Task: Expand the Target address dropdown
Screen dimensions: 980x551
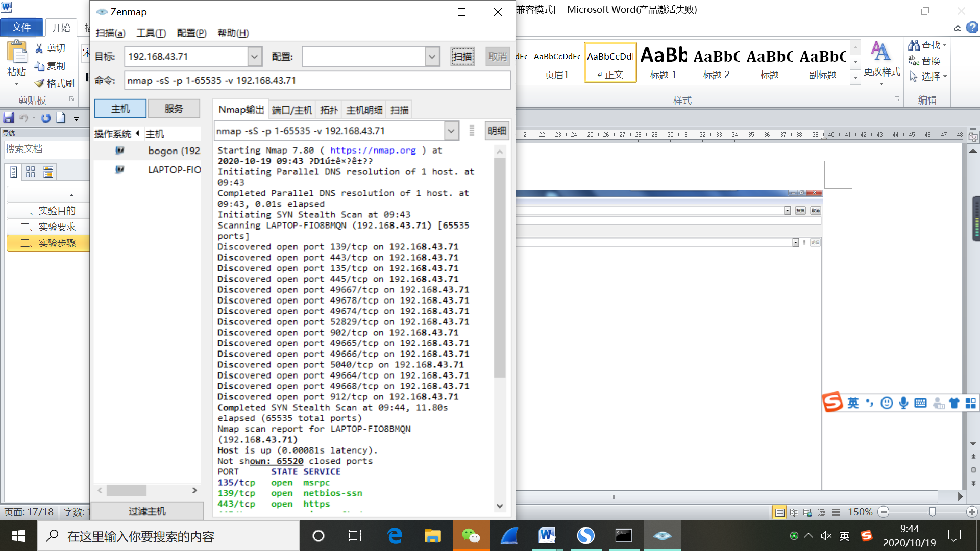Action: coord(255,57)
